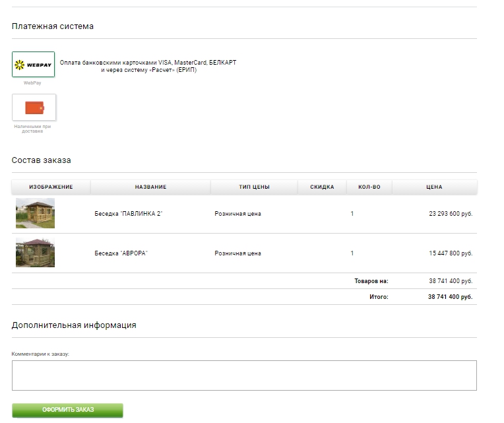Click the 'ЦЕНА' column header
The image size is (504, 423).
[434, 187]
